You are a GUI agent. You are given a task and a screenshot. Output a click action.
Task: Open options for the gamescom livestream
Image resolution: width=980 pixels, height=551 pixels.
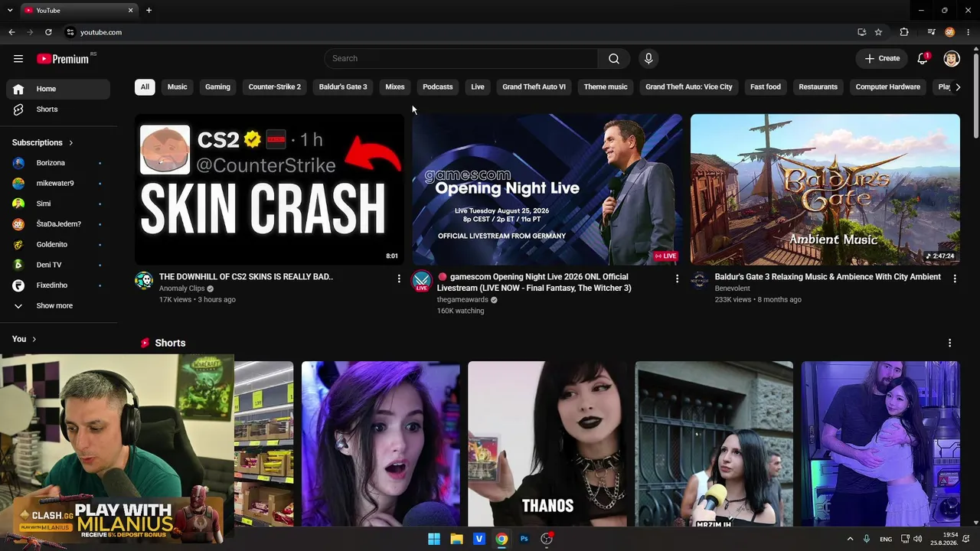pyautogui.click(x=677, y=279)
